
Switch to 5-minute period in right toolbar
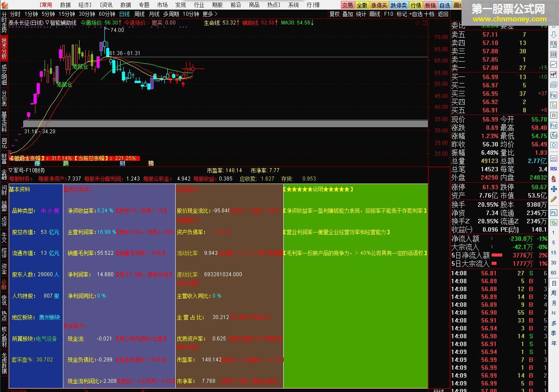[x=554, y=243]
